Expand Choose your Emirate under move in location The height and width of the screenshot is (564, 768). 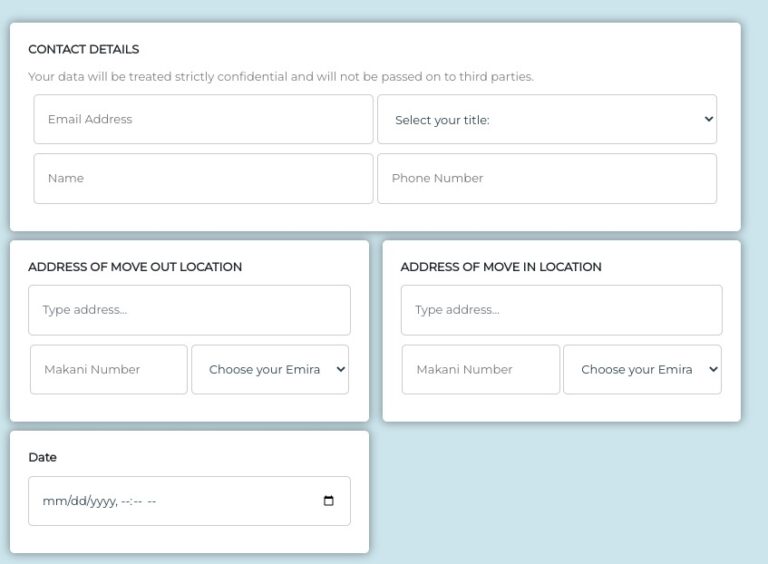click(x=643, y=370)
